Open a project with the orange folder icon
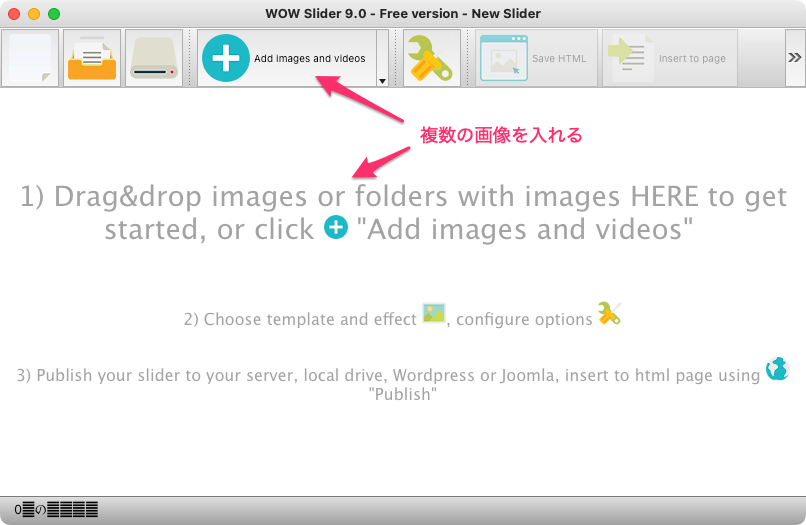The image size is (806, 525). pyautogui.click(x=92, y=58)
